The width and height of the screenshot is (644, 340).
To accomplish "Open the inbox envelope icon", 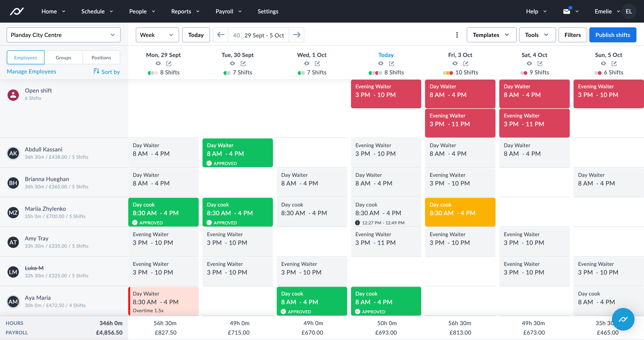I will (x=567, y=11).
